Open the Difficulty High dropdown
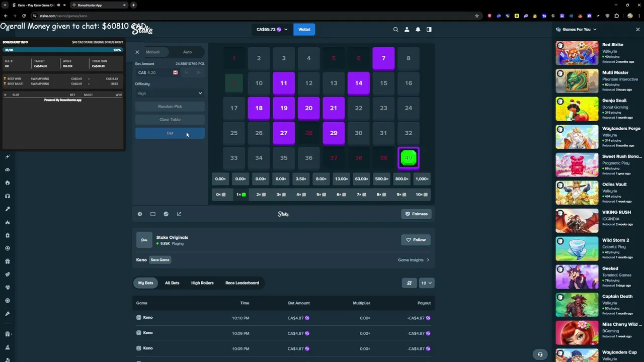This screenshot has height=362, width=644. [x=170, y=93]
